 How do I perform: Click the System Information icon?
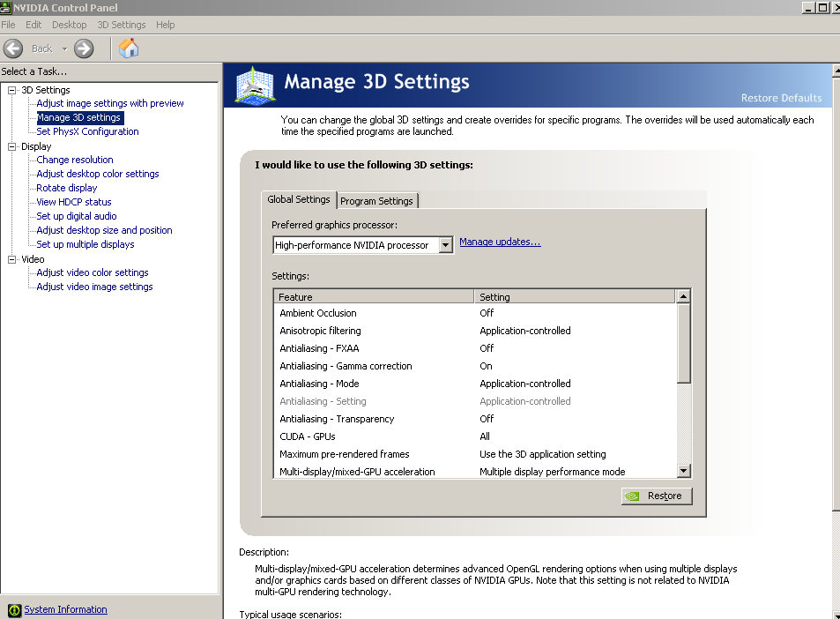tap(14, 610)
